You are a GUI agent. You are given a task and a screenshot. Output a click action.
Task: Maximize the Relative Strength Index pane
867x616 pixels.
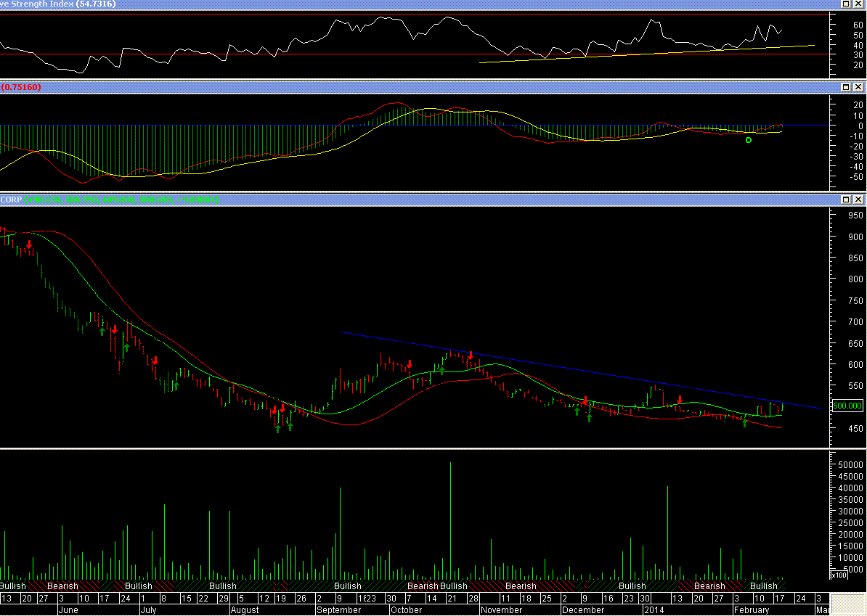pyautogui.click(x=845, y=4)
